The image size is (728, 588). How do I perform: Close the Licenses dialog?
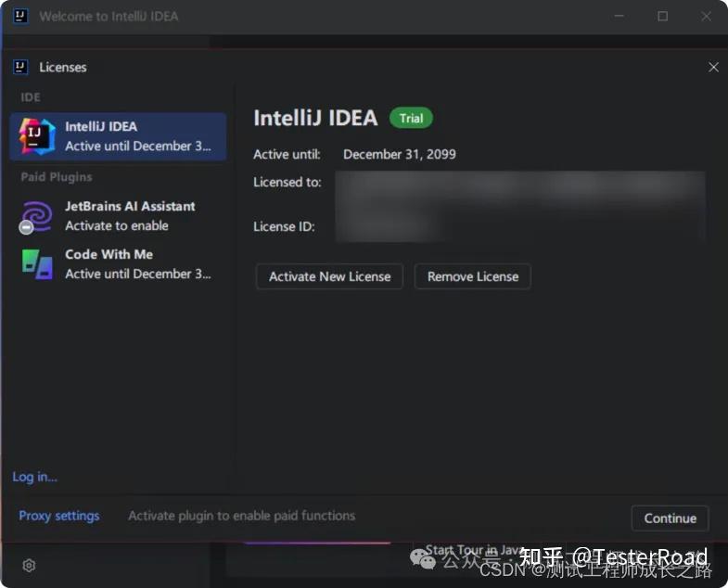point(713,68)
